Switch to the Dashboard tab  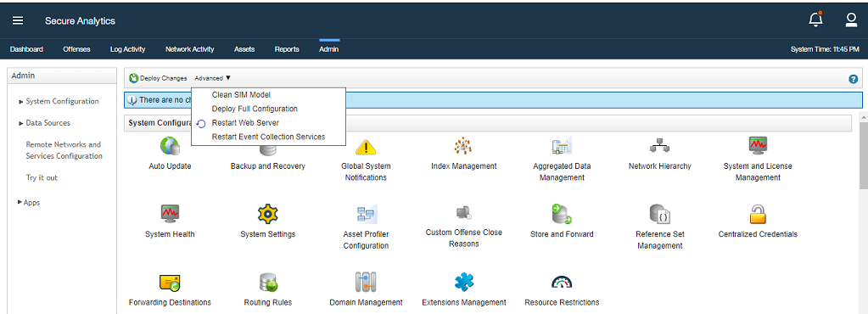tap(26, 49)
